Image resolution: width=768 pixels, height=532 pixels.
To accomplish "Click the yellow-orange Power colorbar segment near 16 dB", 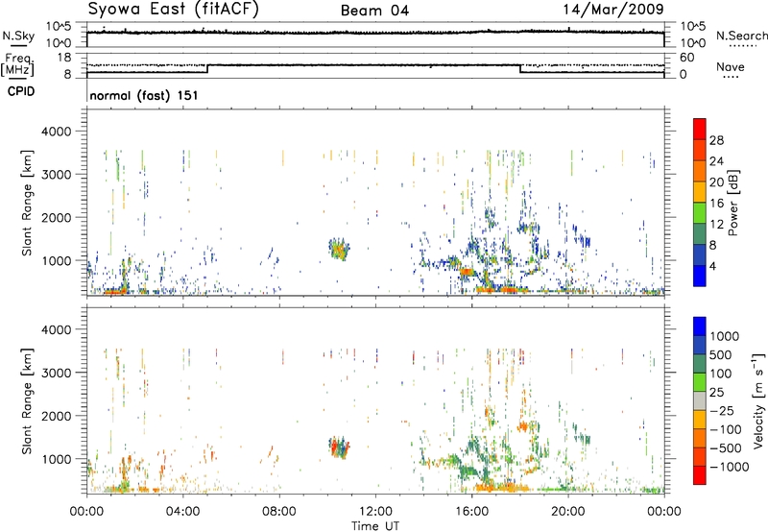I will (700, 192).
